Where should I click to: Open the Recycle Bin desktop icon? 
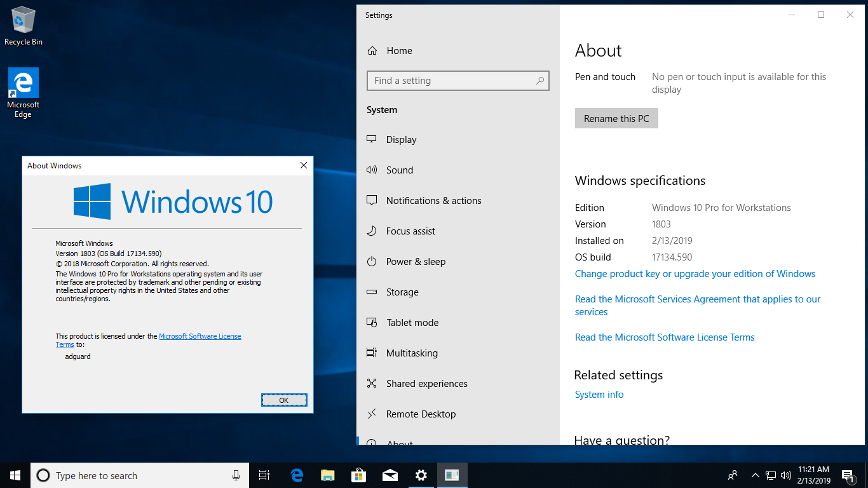point(24,27)
